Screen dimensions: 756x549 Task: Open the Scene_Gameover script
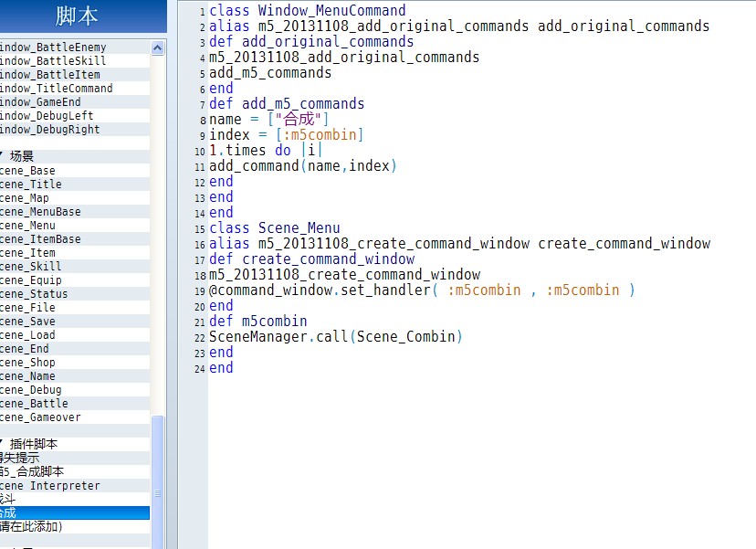coord(75,417)
